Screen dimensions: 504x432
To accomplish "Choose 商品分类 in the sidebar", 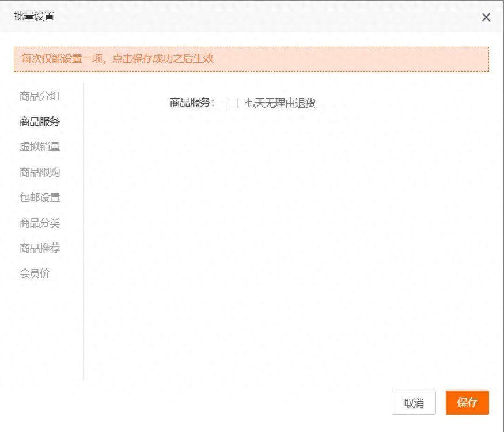I will (x=40, y=223).
